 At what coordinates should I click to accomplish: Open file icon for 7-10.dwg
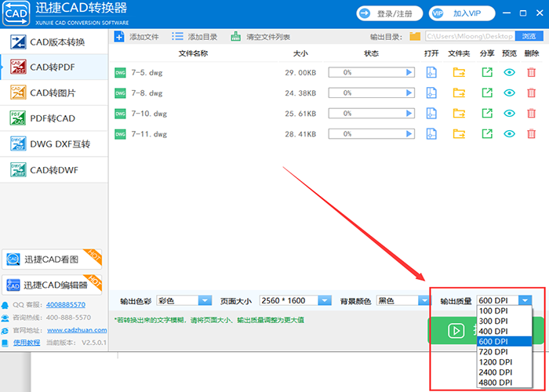[x=431, y=114]
